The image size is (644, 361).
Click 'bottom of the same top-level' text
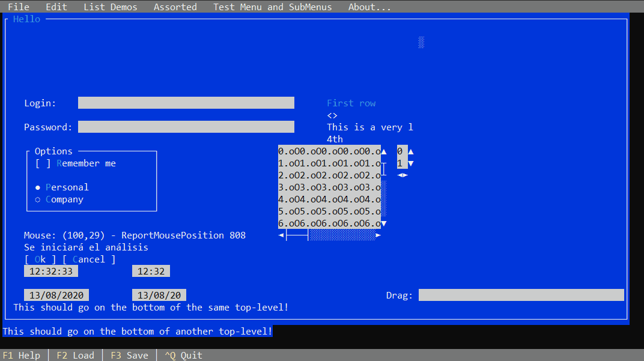coord(151,307)
